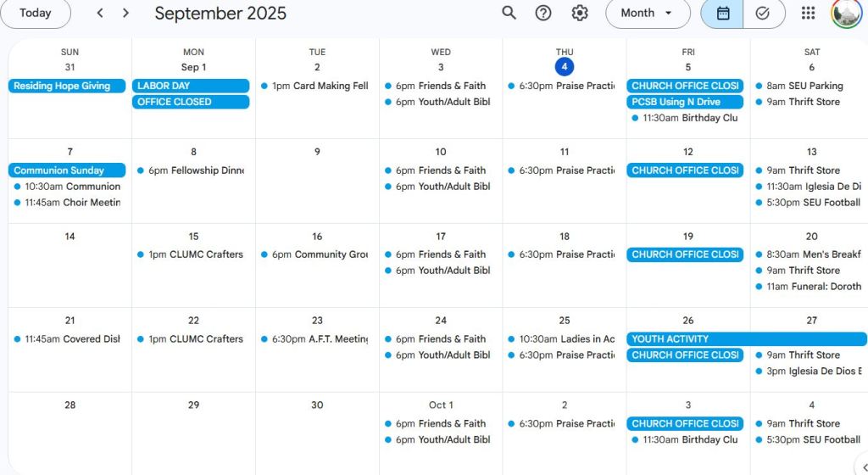
Task: Open the Settings gear menu
Action: click(580, 13)
